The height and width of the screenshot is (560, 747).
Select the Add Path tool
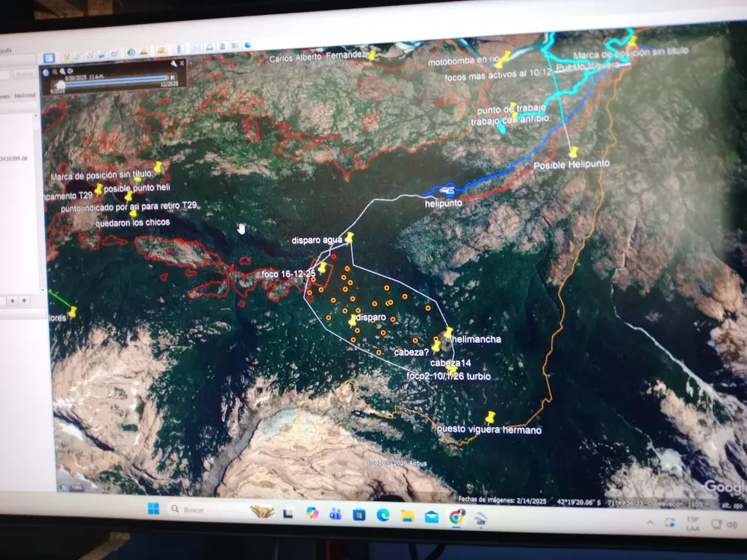point(90,55)
